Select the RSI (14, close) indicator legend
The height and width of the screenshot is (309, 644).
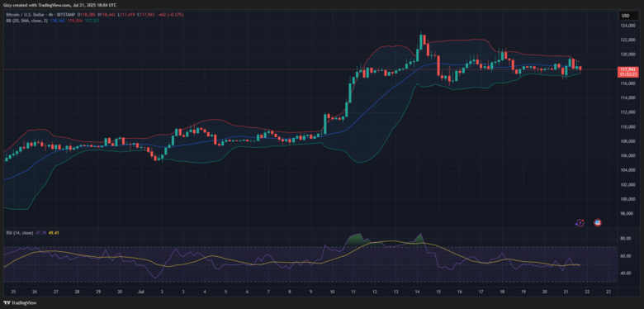click(x=19, y=232)
